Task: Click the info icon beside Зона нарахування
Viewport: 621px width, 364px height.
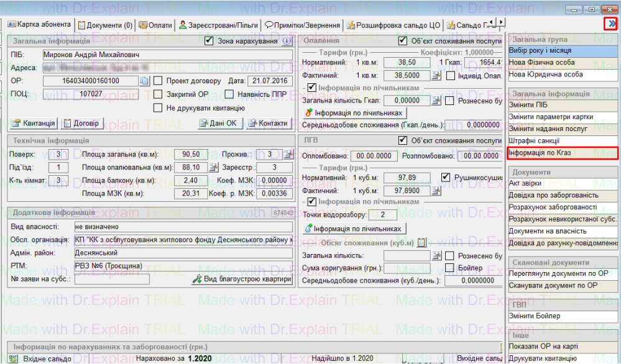Action: pyautogui.click(x=287, y=41)
